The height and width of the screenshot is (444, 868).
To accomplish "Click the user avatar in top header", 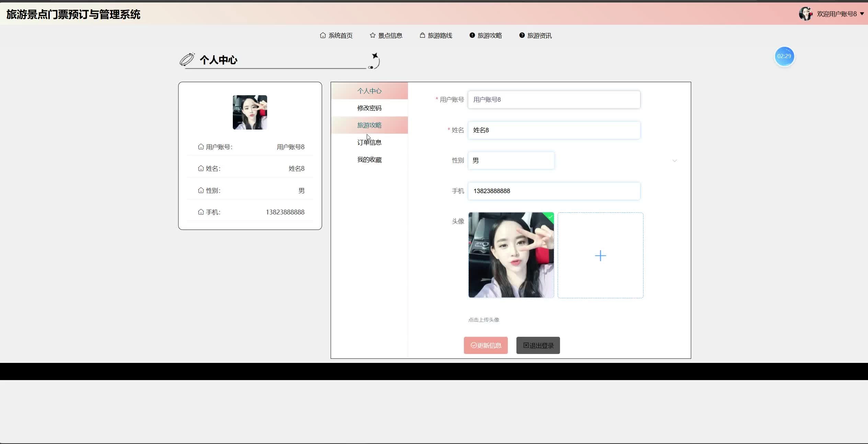I will coord(805,14).
